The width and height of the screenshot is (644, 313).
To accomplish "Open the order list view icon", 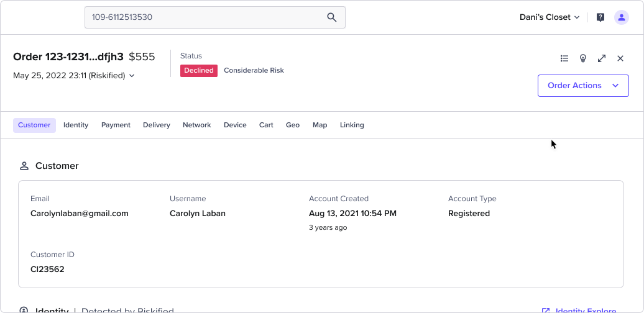I will [564, 58].
